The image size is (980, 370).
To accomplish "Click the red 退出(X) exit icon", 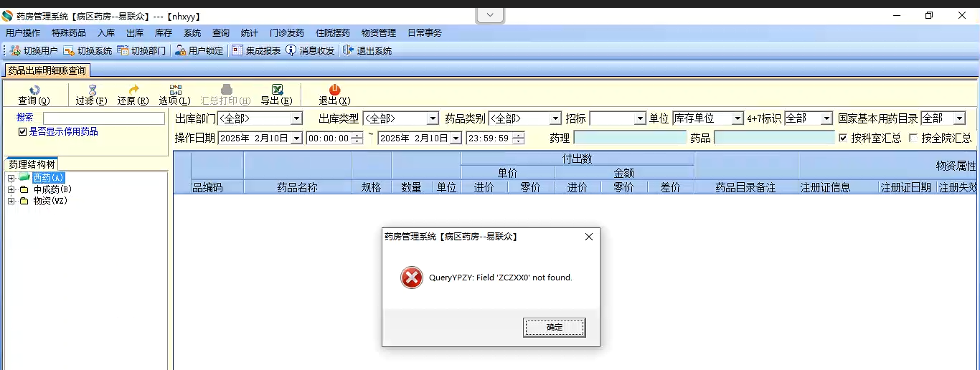I will tap(334, 90).
